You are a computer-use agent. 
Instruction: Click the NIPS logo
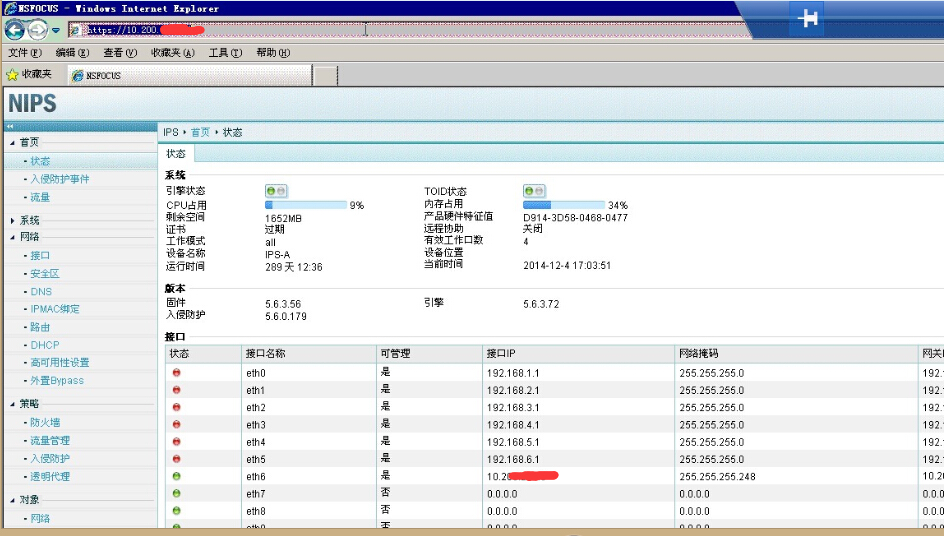click(33, 104)
